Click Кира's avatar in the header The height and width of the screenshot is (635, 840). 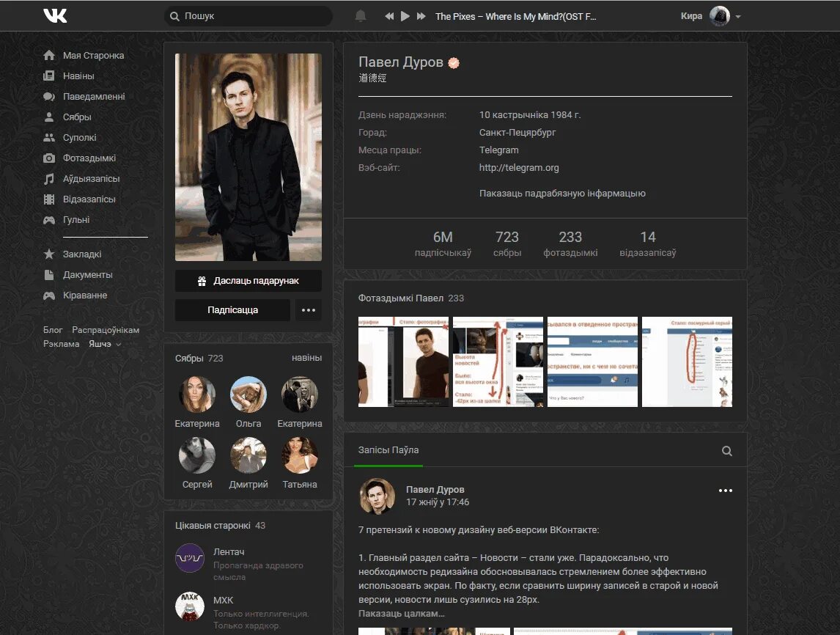(x=720, y=16)
